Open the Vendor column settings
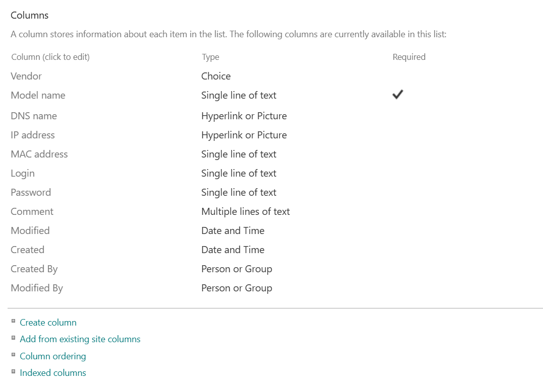Viewport: 543px width, 392px height. (x=26, y=76)
